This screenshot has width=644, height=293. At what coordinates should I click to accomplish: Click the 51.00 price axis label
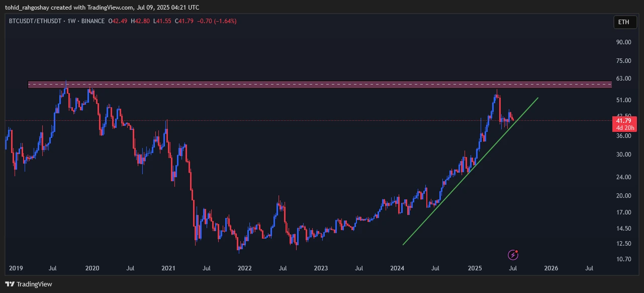click(x=624, y=100)
